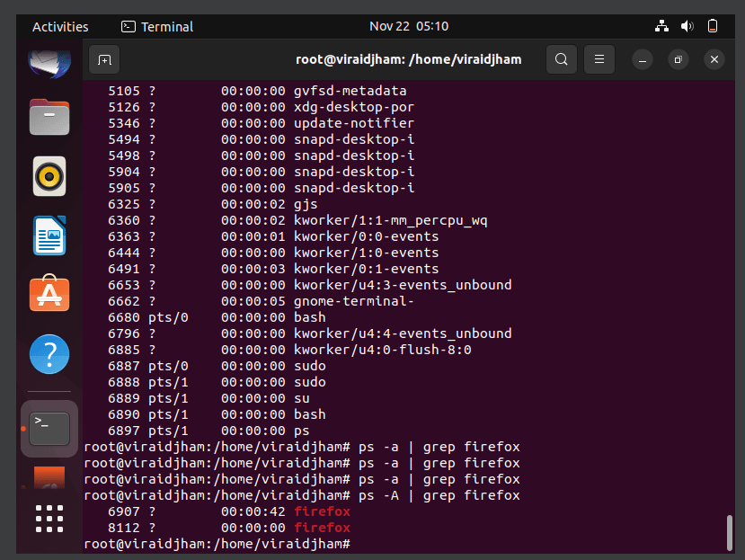Image resolution: width=745 pixels, height=560 pixels.
Task: Open the Help application
Action: 49,354
